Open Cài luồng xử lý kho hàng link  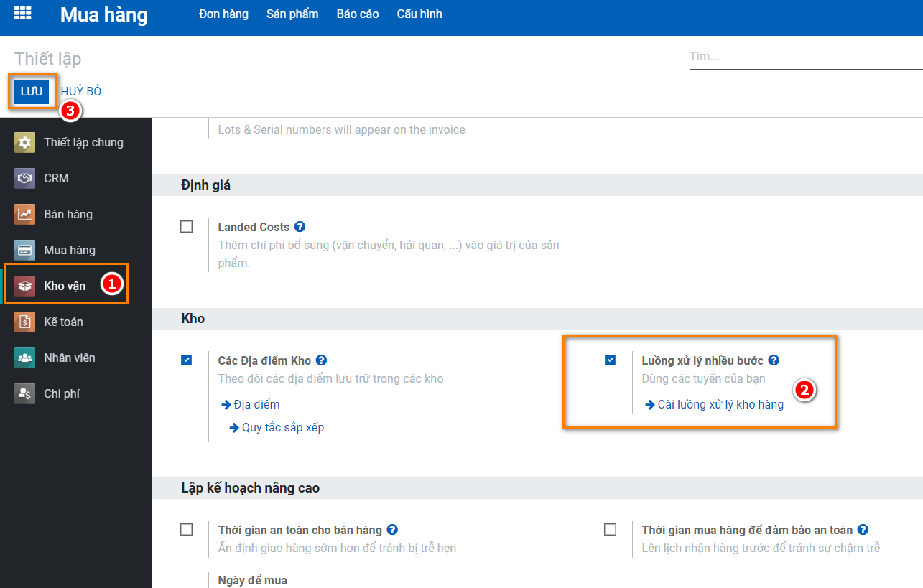coord(714,404)
